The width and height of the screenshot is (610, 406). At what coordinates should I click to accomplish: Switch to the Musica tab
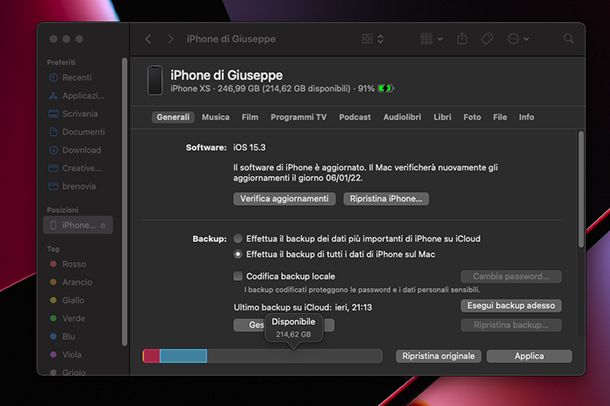(x=216, y=117)
